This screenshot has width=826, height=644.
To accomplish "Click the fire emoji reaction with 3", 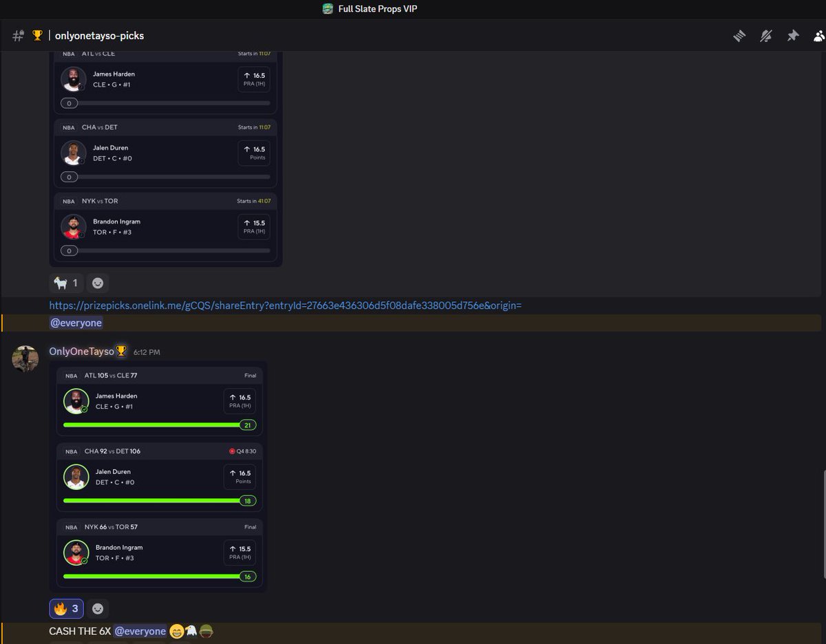I will (x=67, y=608).
